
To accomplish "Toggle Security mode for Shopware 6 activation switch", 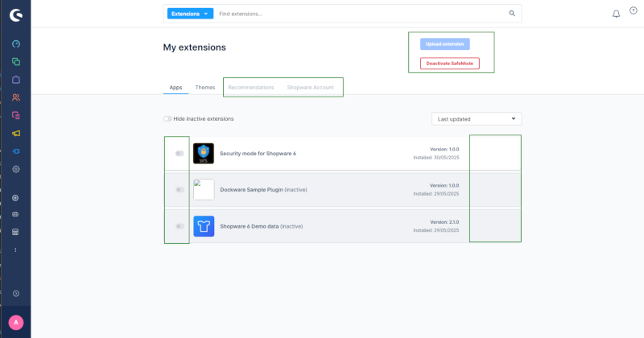I will [x=180, y=154].
